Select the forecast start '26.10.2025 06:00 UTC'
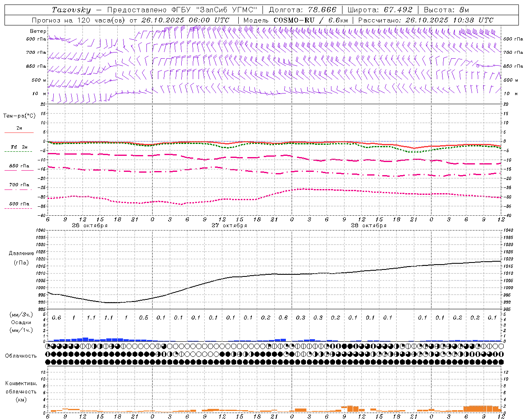The width and height of the screenshot is (525, 420). coord(185,20)
